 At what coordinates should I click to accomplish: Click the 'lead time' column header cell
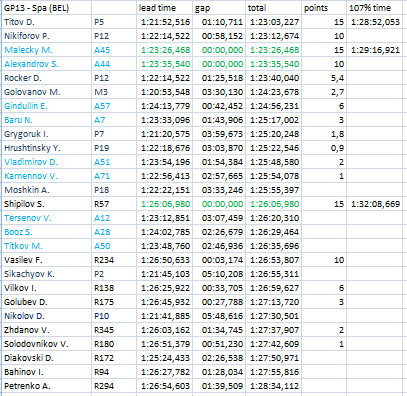164,8
